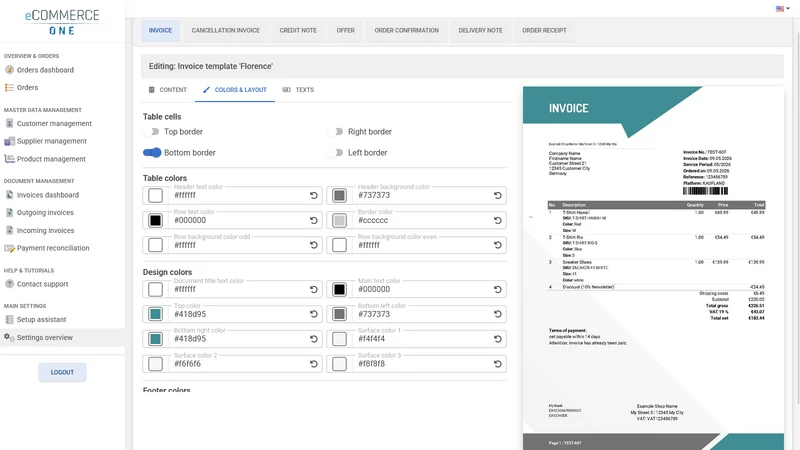Reset Bottom right color value
This screenshot has height=450, width=800.
pos(314,339)
